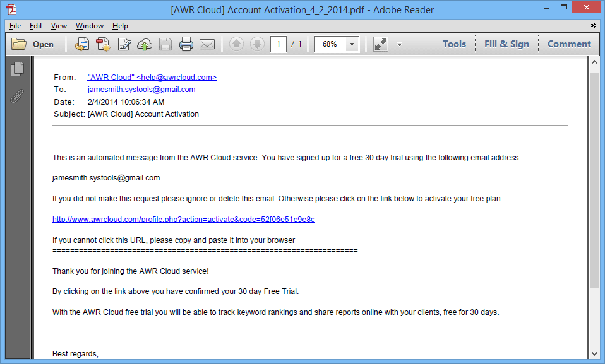The width and height of the screenshot is (605, 364).
Task: Click the Open text button
Action: pyautogui.click(x=43, y=44)
